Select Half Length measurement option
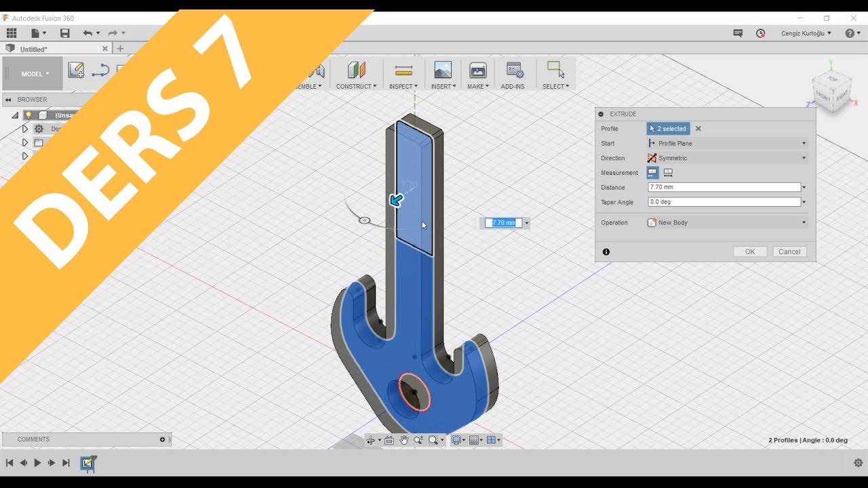 coord(652,173)
